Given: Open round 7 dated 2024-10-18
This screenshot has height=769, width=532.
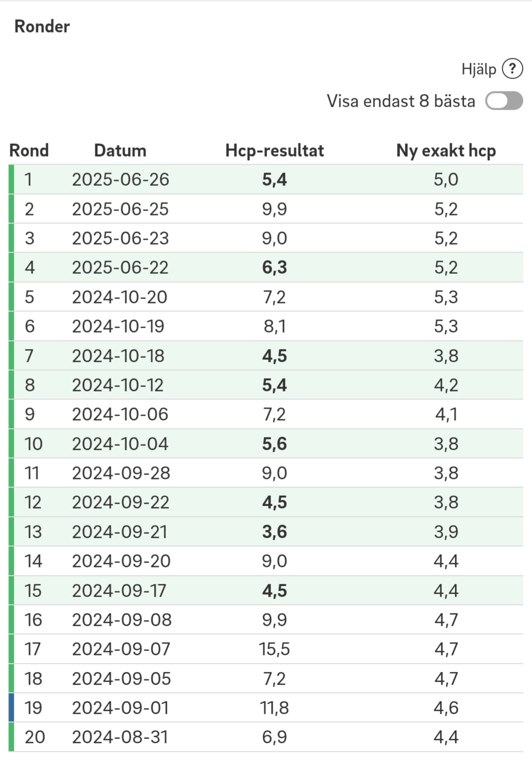Looking at the screenshot, I should (266, 355).
